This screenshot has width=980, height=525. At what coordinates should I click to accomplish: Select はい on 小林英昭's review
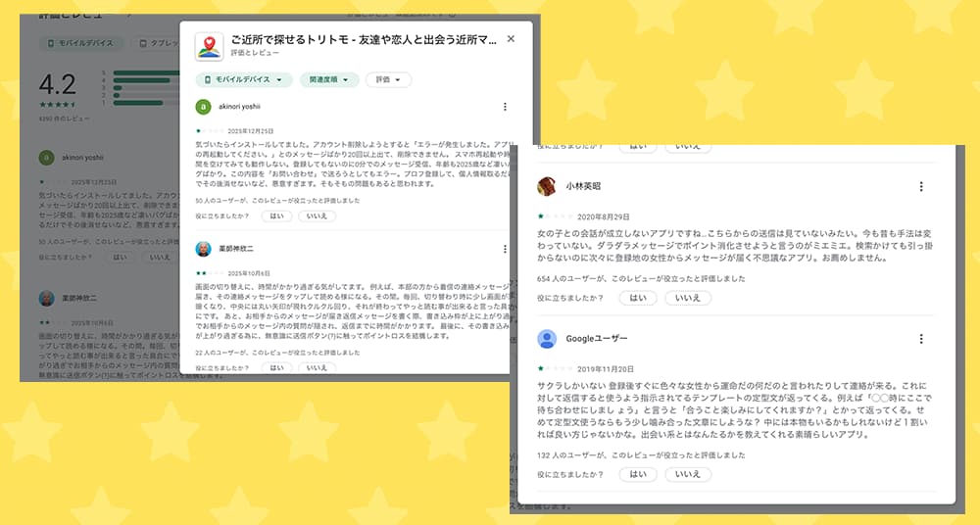pos(637,298)
